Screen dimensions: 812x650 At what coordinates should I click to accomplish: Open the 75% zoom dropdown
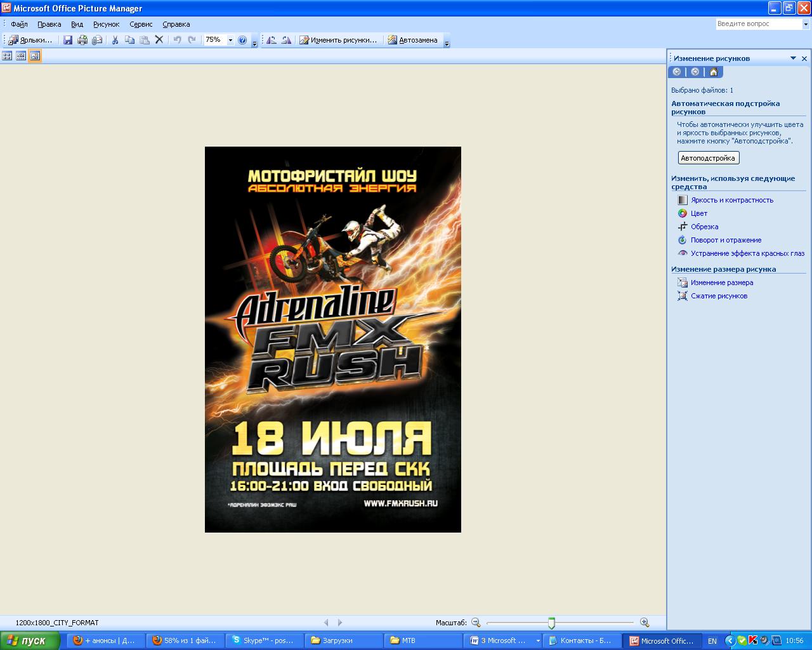pyautogui.click(x=230, y=40)
